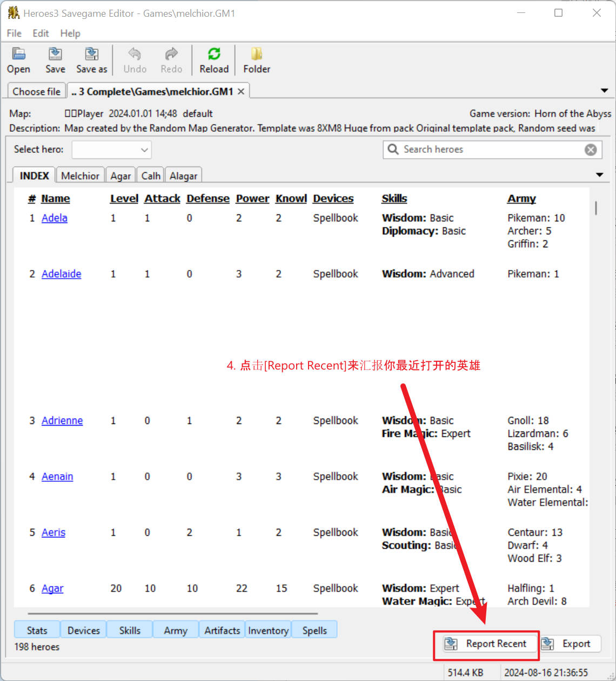Click the Redo arrow icon
The image size is (616, 681).
(x=171, y=54)
